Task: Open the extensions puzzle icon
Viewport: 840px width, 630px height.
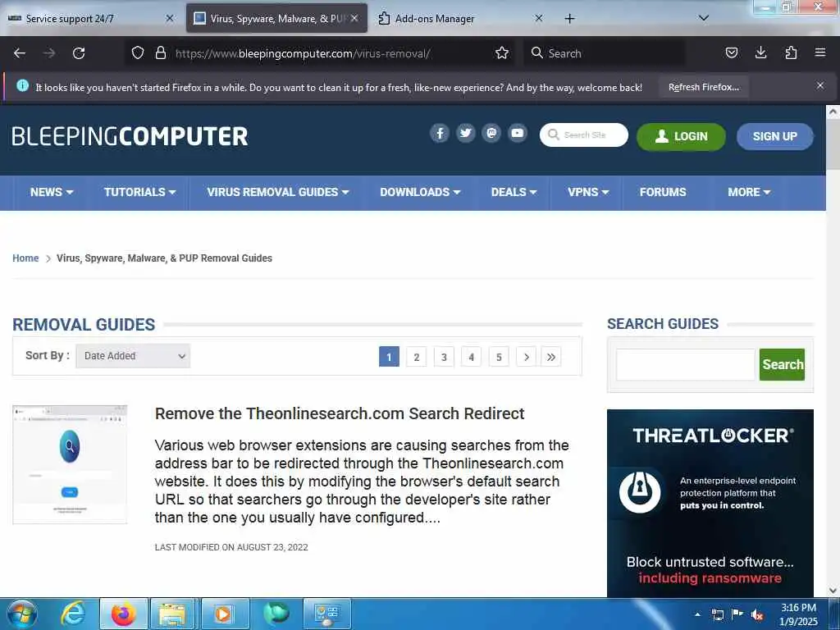Action: click(x=791, y=52)
